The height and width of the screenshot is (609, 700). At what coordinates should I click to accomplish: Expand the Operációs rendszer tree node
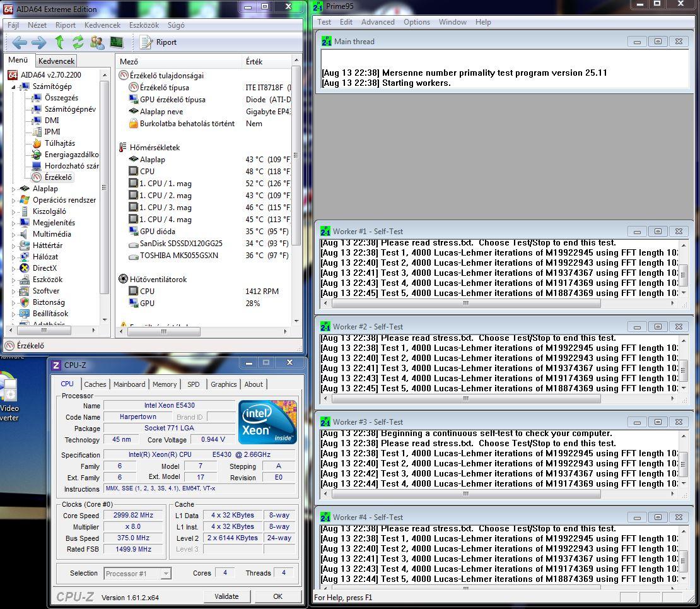coord(13,201)
